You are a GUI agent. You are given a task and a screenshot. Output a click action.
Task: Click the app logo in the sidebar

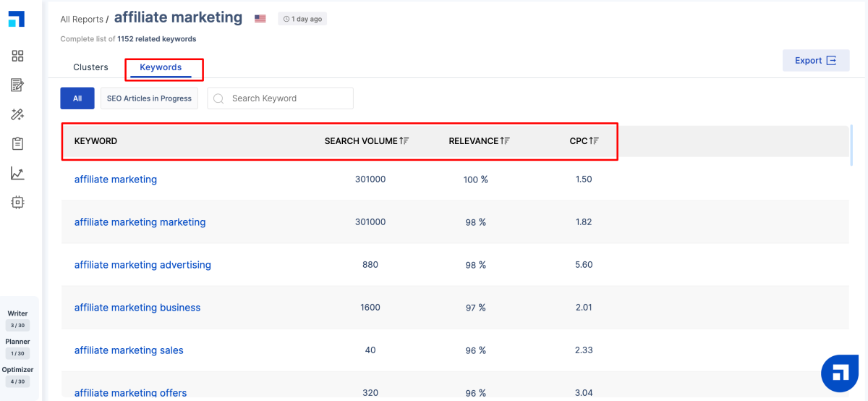[x=17, y=20]
